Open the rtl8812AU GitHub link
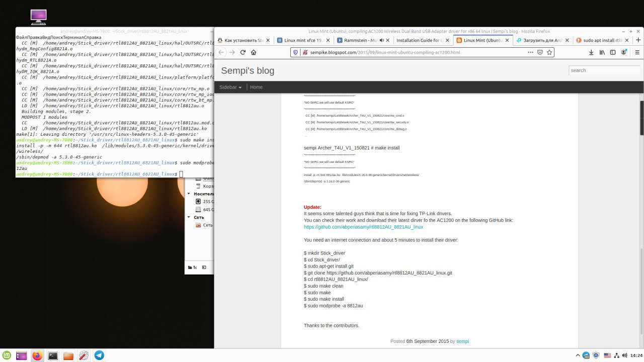The width and height of the screenshot is (644, 362). coord(363,227)
